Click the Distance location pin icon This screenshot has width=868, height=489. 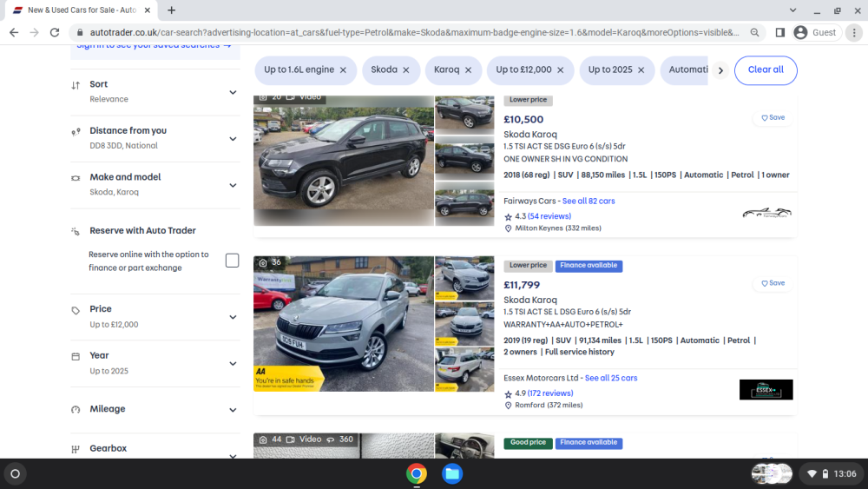[x=76, y=132]
